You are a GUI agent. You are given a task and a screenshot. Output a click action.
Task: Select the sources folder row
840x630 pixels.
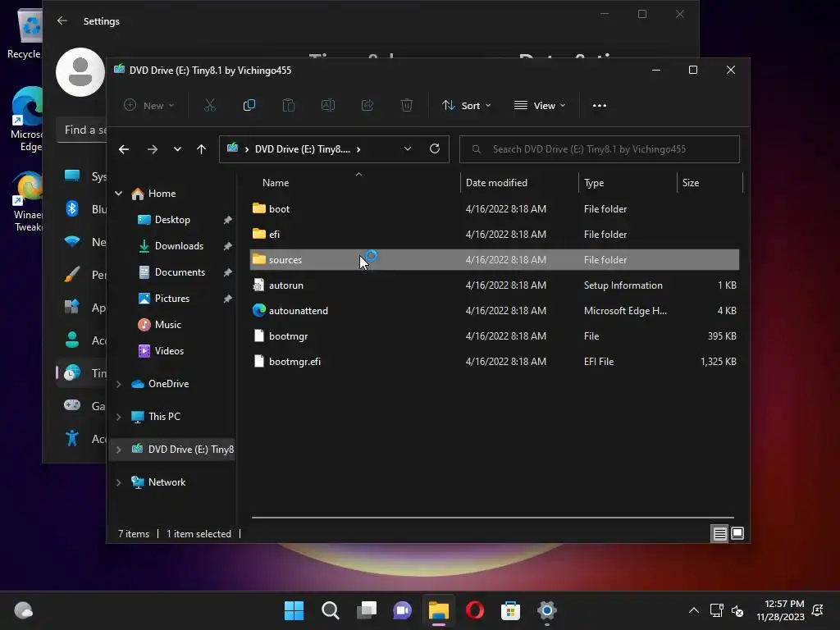click(495, 260)
